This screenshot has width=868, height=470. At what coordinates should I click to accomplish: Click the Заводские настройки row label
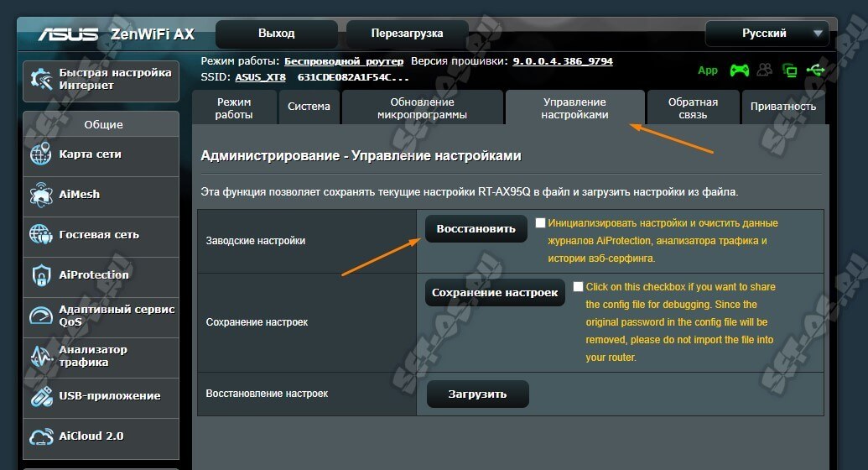pos(256,241)
